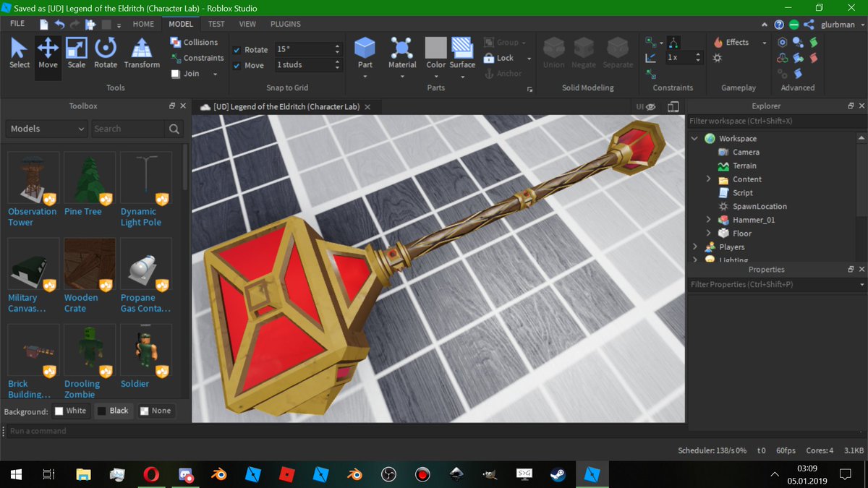Open the Wooden Crate model link
This screenshot has height=488, width=868.
[81, 303]
